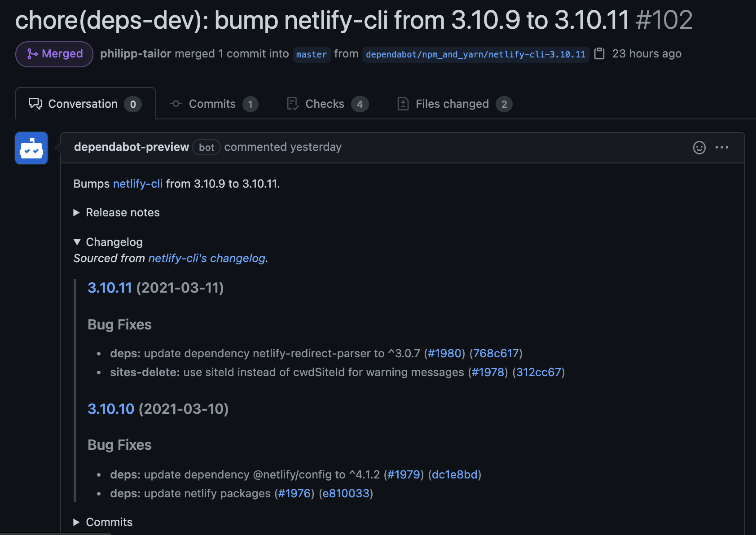Copy branch name with clipboard icon
This screenshot has height=535, width=756.
[x=599, y=54]
